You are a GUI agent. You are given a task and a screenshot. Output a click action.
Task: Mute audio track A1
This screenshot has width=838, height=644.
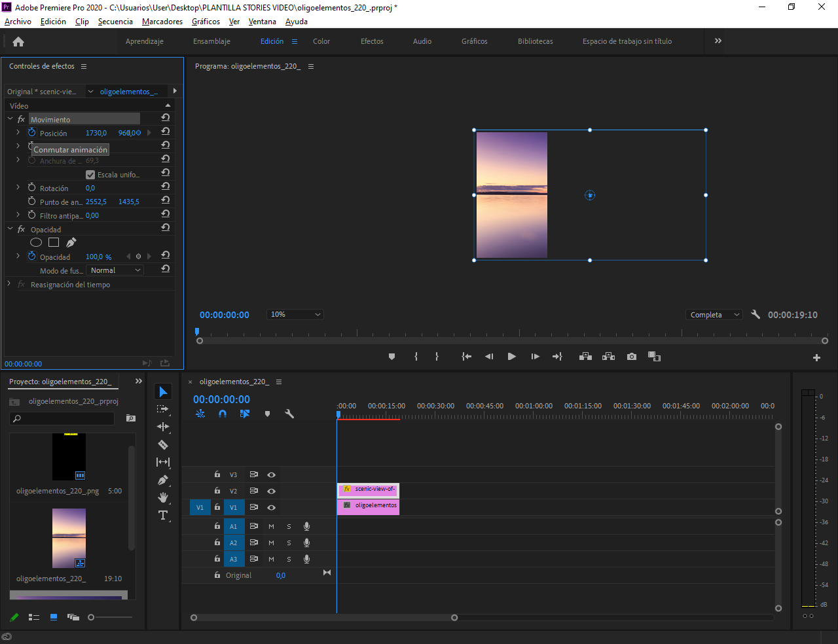pos(271,526)
